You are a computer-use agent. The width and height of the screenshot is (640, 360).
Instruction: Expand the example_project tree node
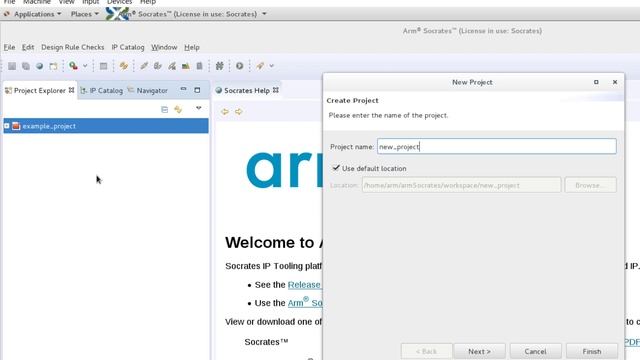pos(7,126)
